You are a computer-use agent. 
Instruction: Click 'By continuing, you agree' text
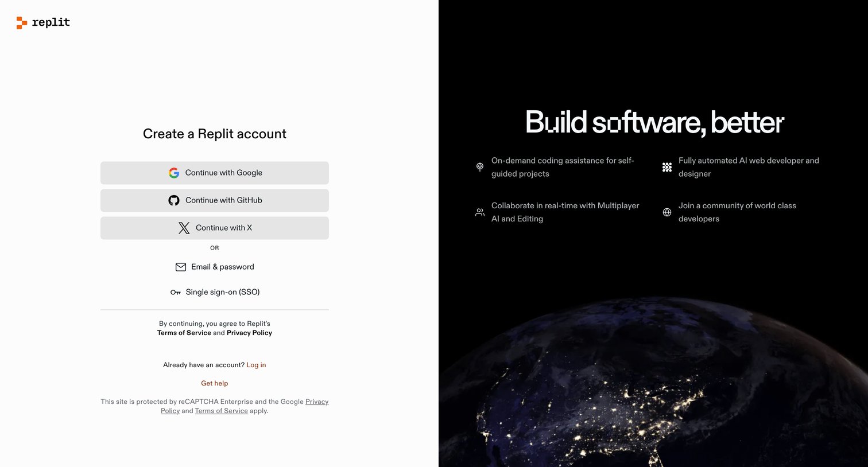(215, 324)
